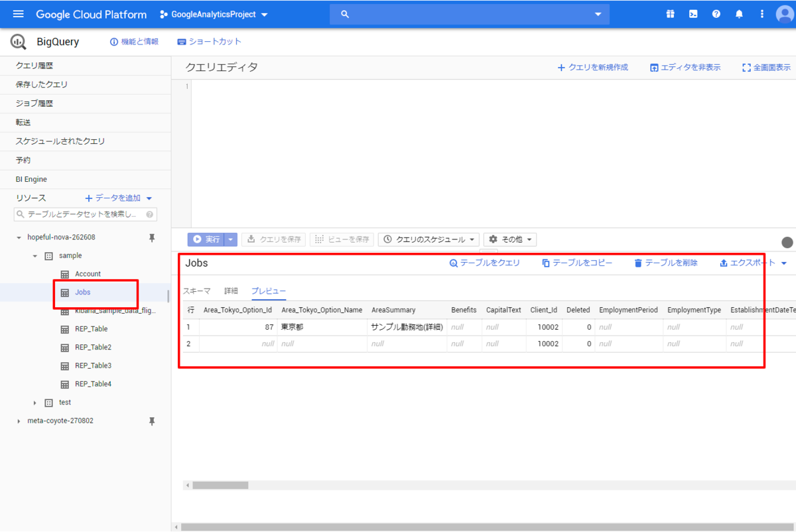Activate the Cloud Shell icon

point(693,14)
